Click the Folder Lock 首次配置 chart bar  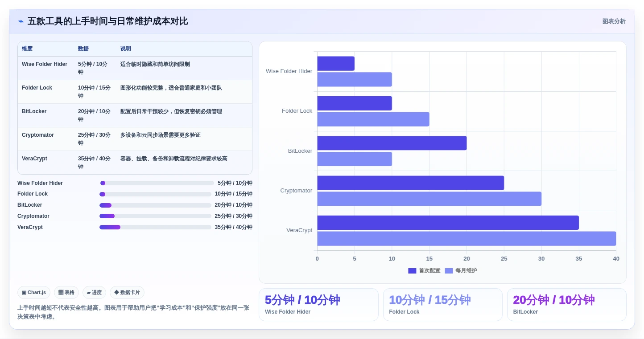point(355,103)
